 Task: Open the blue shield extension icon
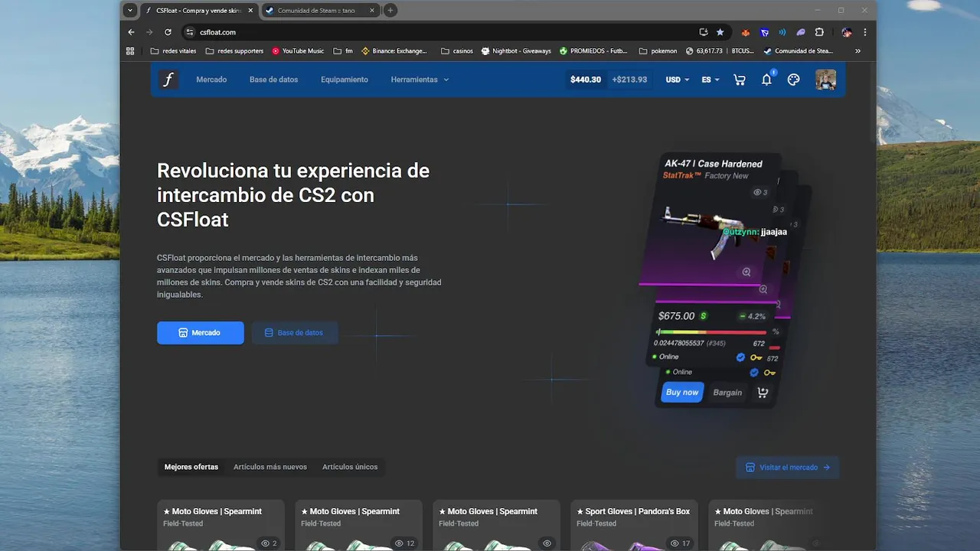click(x=764, y=32)
